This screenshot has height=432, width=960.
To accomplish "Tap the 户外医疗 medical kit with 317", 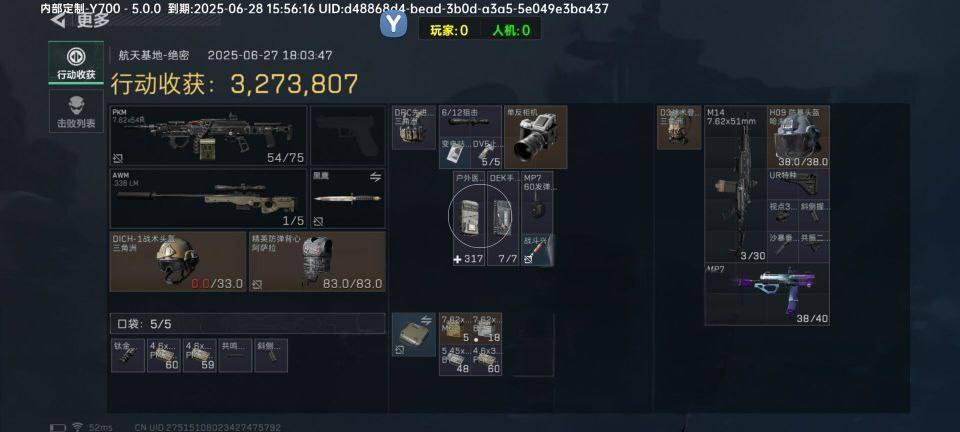I will point(469,218).
